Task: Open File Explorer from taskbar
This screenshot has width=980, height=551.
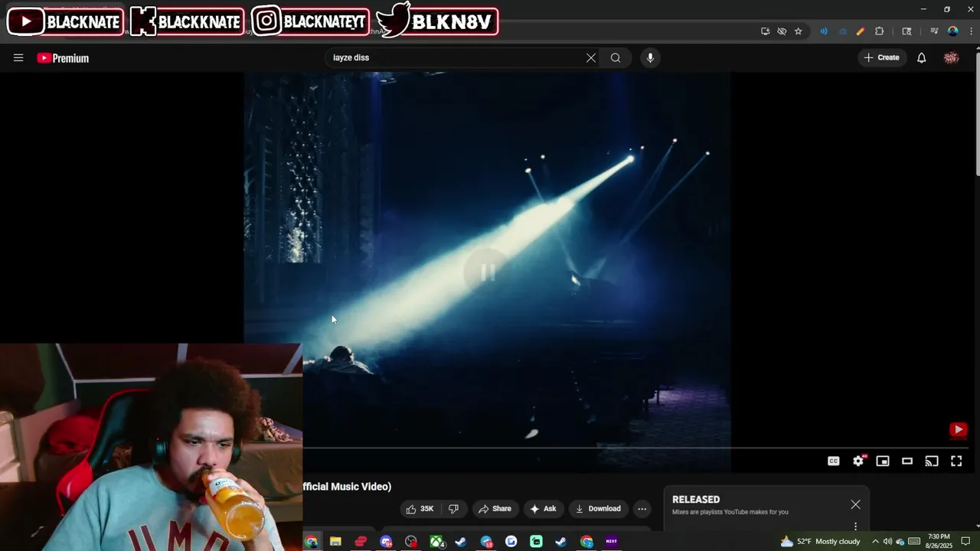Action: [335, 542]
